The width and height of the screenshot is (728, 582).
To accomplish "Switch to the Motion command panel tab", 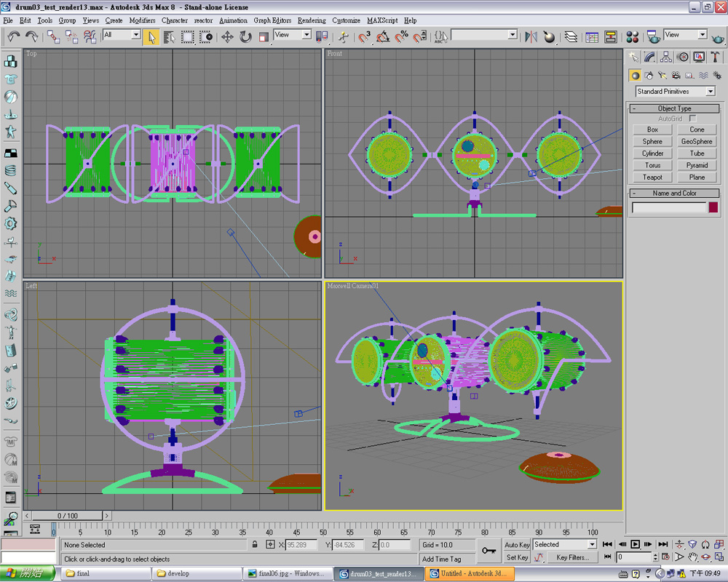I will pyautogui.click(x=683, y=57).
